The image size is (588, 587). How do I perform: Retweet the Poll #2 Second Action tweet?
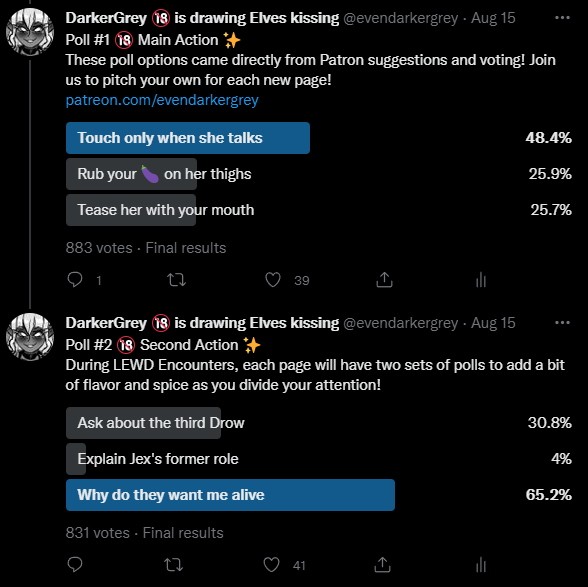pyautogui.click(x=174, y=564)
